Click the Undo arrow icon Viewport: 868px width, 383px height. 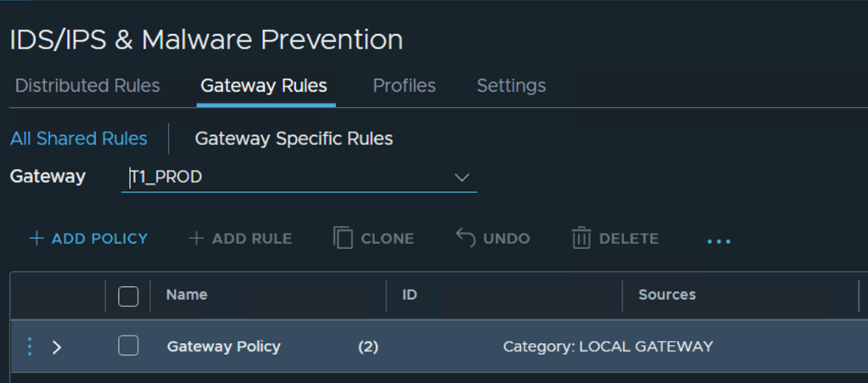pos(466,238)
